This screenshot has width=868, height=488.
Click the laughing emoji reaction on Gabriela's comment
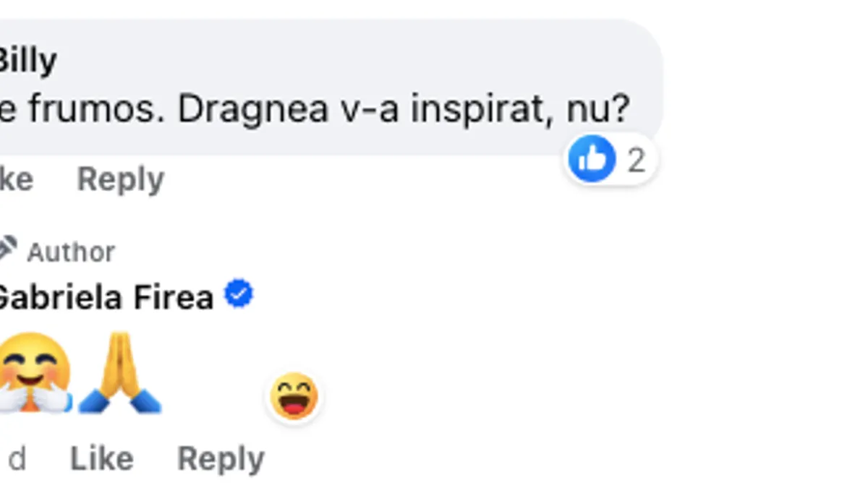[294, 397]
